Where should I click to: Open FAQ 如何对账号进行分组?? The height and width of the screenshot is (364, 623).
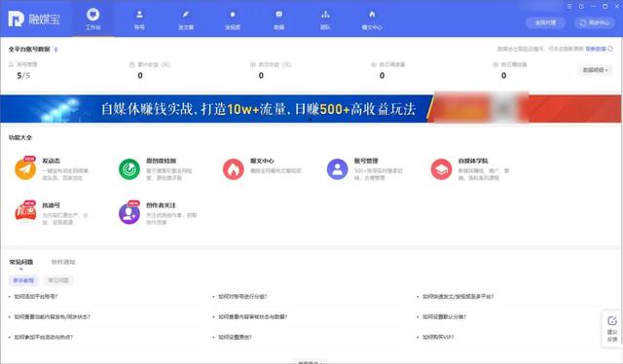click(242, 297)
